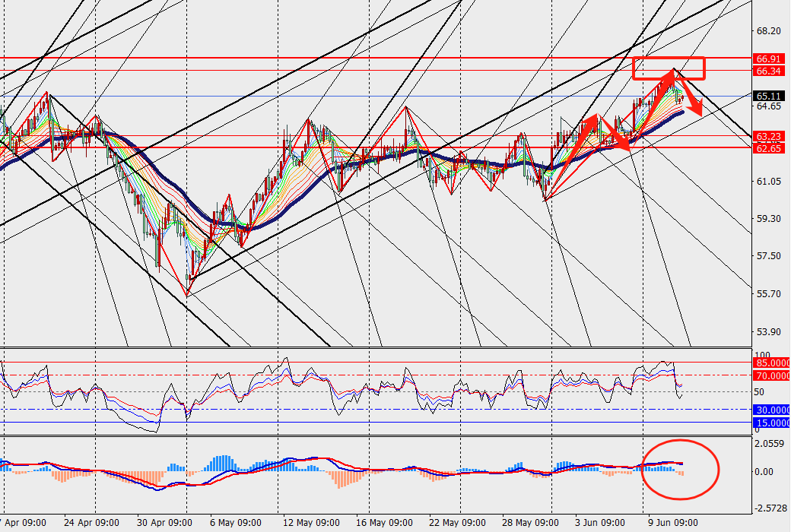Click the 66.34 red price label

tap(768, 71)
